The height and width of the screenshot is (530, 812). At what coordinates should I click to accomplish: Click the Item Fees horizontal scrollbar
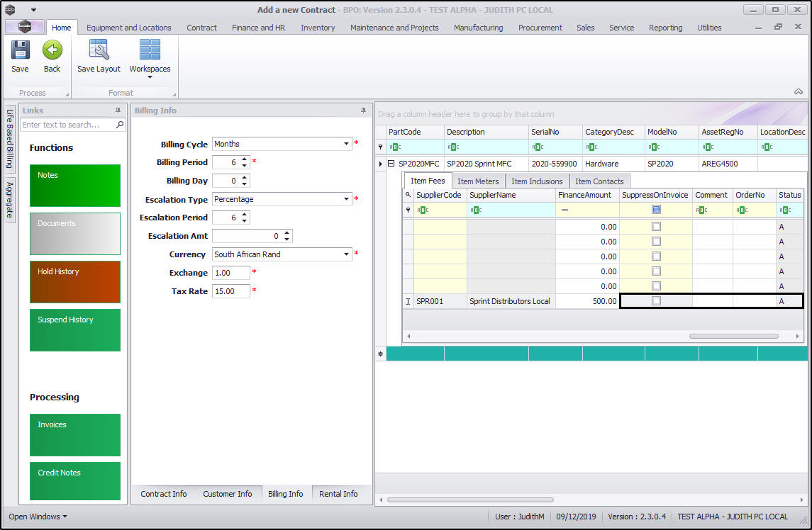pos(733,336)
